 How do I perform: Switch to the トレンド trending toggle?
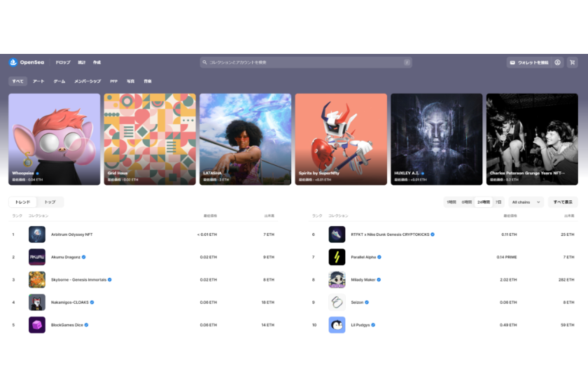(22, 202)
